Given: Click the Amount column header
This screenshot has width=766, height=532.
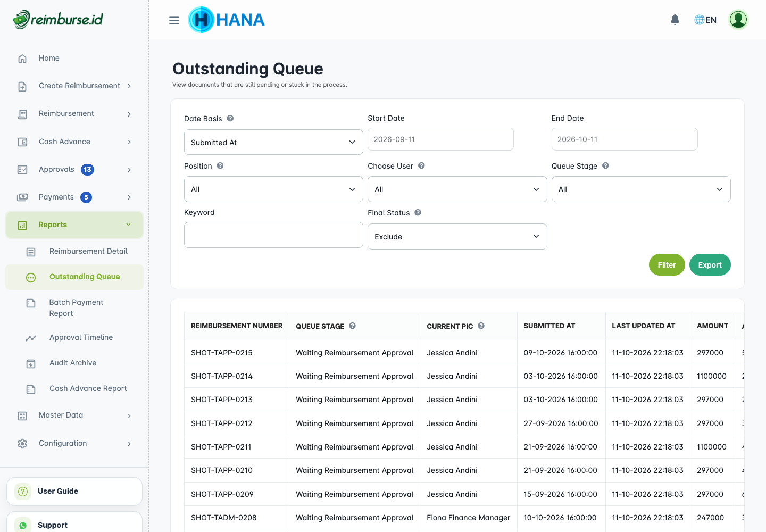Looking at the screenshot, I should pyautogui.click(x=713, y=326).
